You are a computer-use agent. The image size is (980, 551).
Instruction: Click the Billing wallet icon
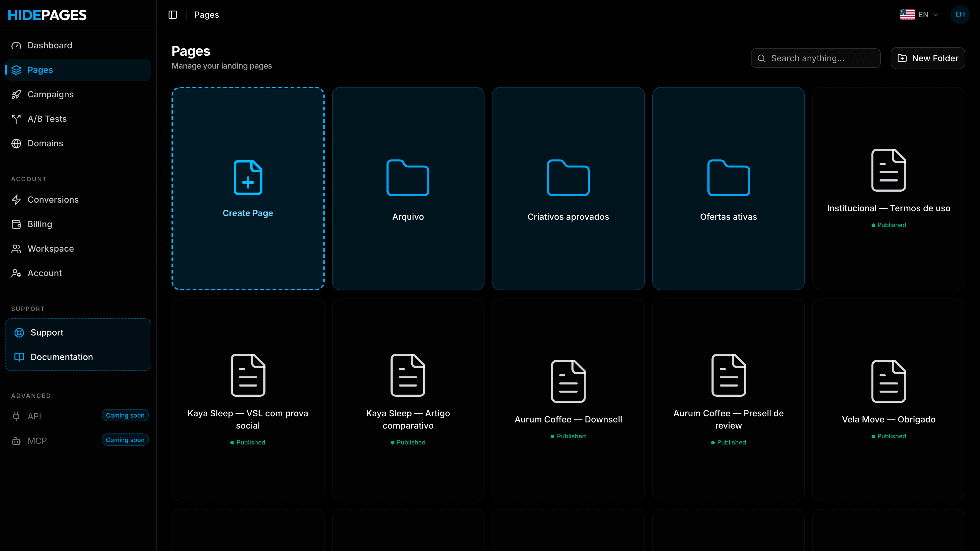click(16, 224)
